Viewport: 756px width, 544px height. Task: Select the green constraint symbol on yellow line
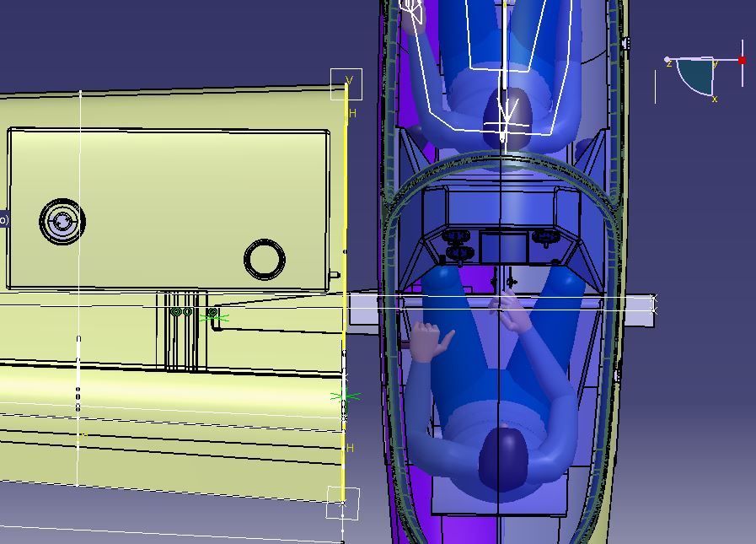345,396
